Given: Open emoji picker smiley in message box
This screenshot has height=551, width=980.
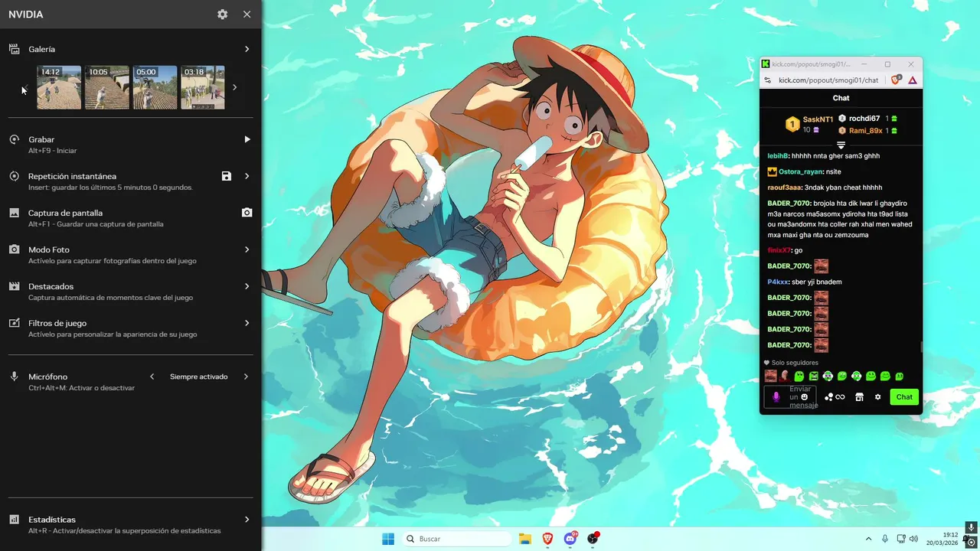Looking at the screenshot, I should (x=804, y=397).
